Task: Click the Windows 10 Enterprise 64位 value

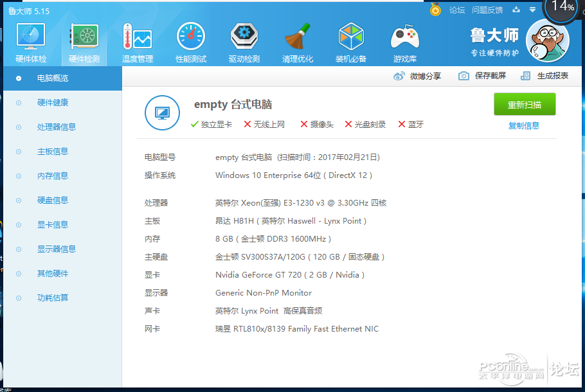Action: pyautogui.click(x=294, y=175)
